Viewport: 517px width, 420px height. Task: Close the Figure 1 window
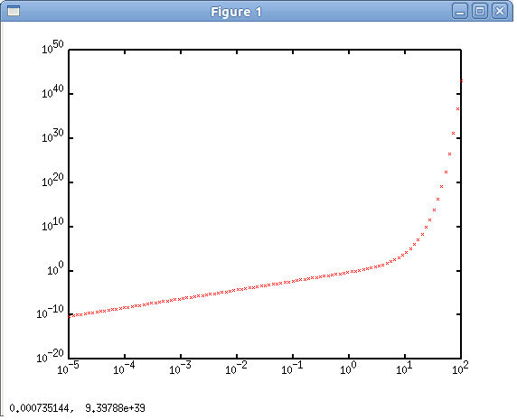500,11
